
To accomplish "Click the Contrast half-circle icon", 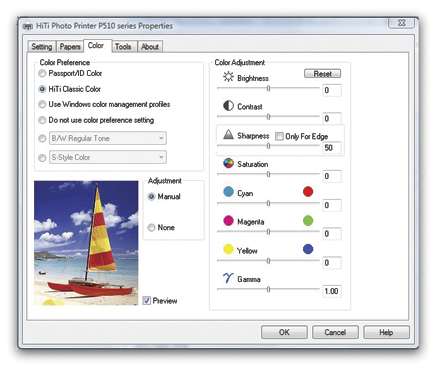I will [228, 106].
